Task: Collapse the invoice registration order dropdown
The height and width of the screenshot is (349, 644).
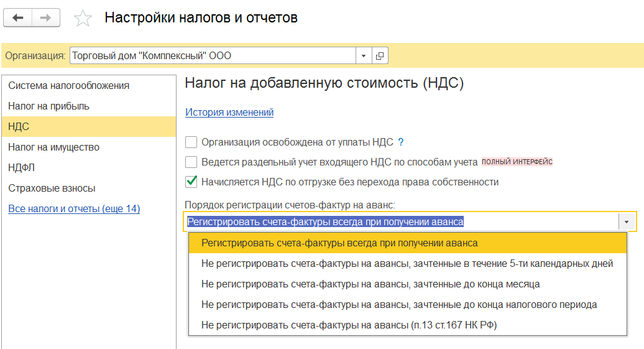Action: coord(627,222)
